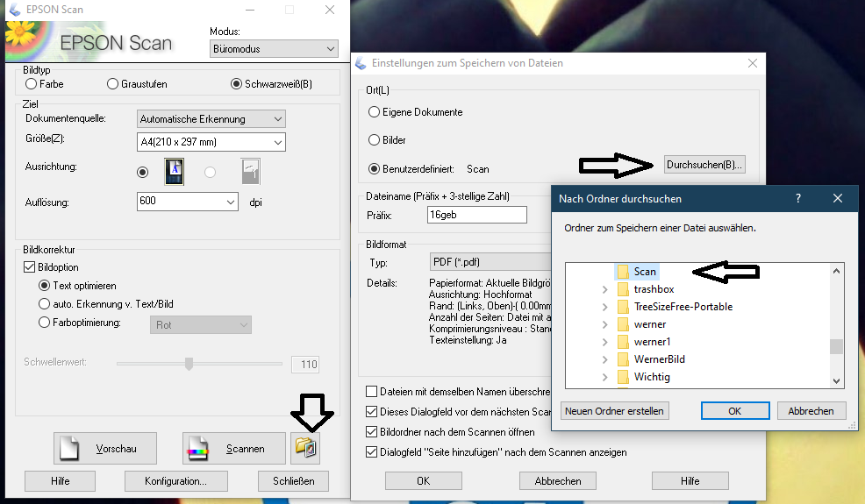Open the Größe paper size dropdown
Screen dimensions: 865x504
tap(211, 142)
